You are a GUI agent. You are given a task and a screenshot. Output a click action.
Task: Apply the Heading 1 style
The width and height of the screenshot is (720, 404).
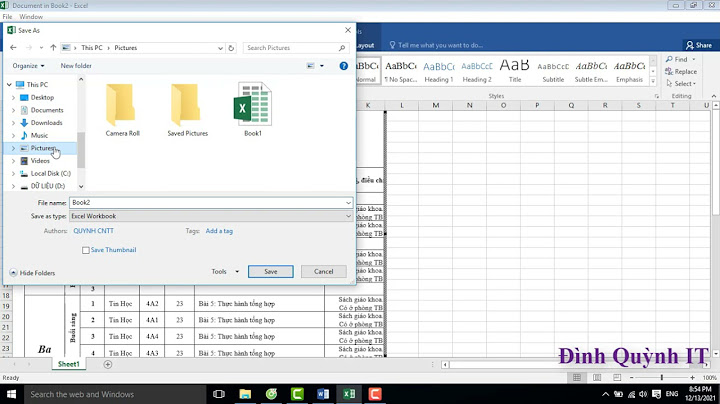439,72
